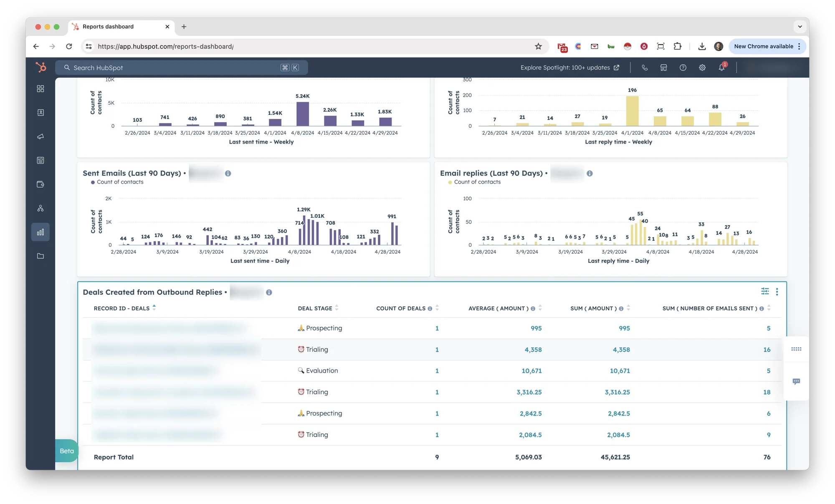Open Explore Spotlight 100+ updates link
This screenshot has height=504, width=835.
point(569,67)
